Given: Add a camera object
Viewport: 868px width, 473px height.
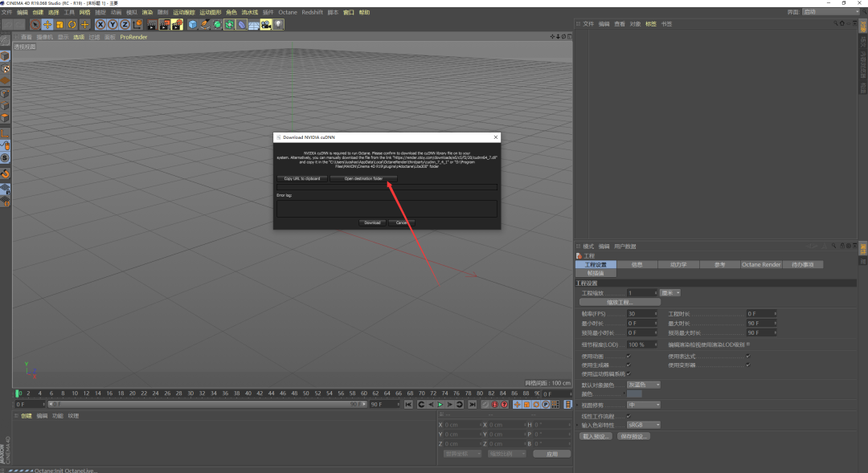Looking at the screenshot, I should click(x=266, y=24).
